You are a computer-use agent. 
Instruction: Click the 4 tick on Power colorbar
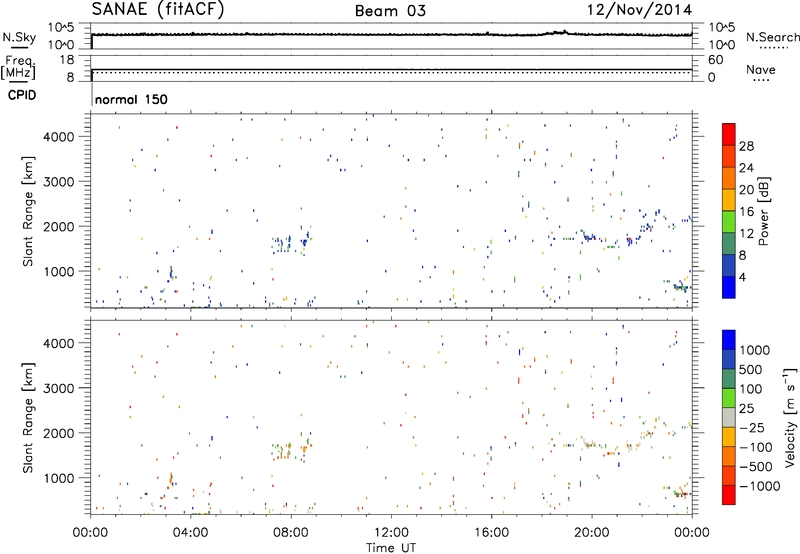pos(743,277)
